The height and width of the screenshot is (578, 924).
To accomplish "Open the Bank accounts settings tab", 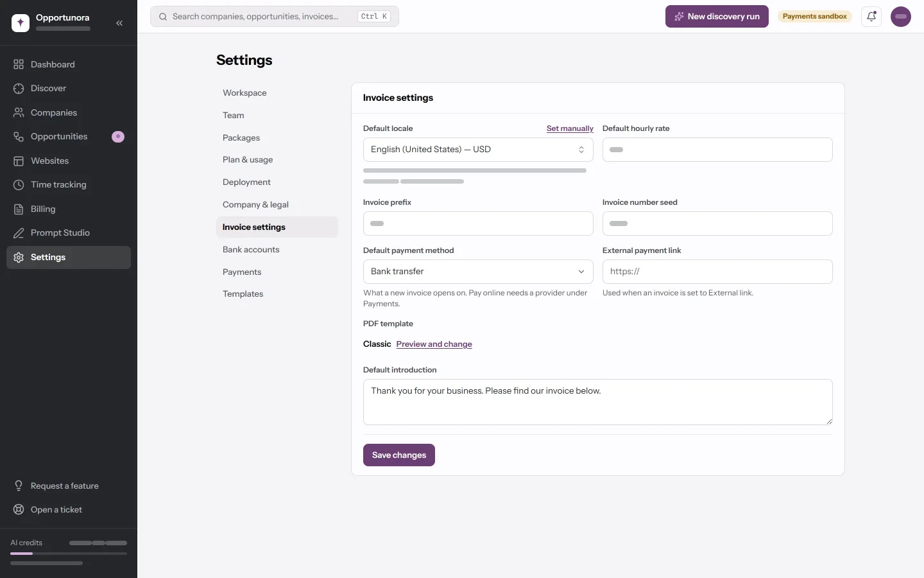I will [x=277, y=250].
